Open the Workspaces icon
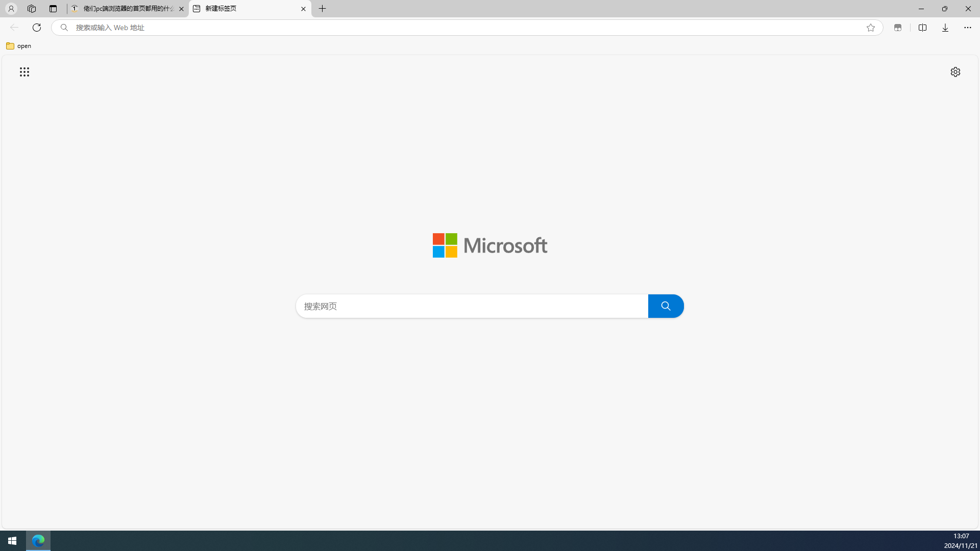Viewport: 980px width, 551px height. 32,9
